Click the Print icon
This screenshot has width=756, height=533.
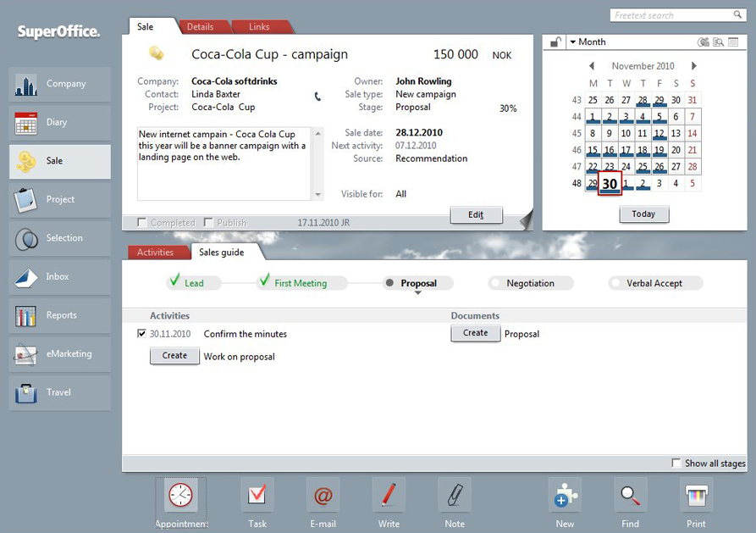pos(696,496)
